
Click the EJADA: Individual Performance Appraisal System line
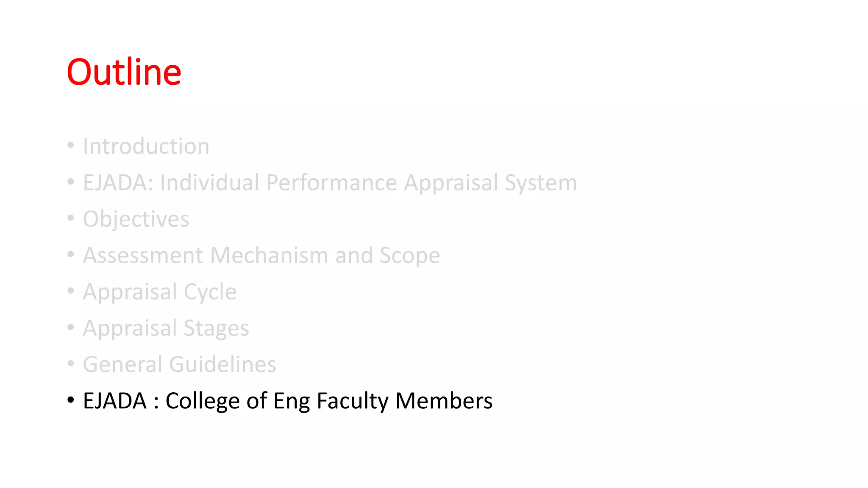[330, 183]
